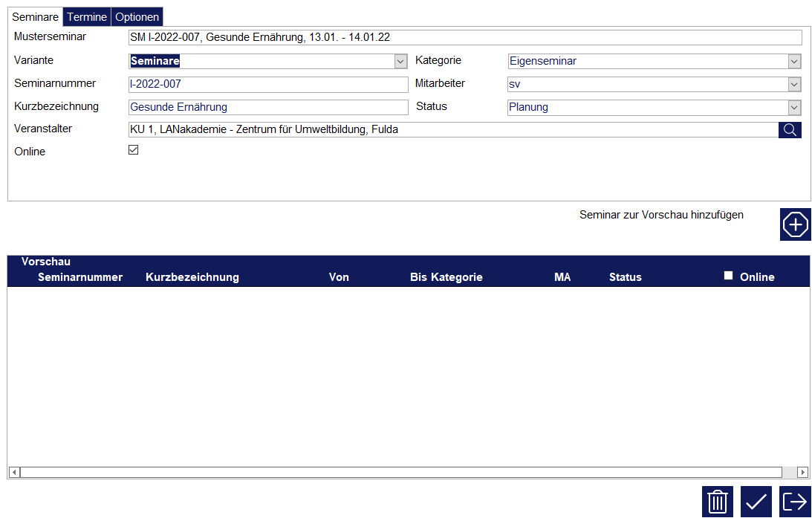The height and width of the screenshot is (518, 812).
Task: Open the Kategorie dropdown list
Action: point(794,62)
